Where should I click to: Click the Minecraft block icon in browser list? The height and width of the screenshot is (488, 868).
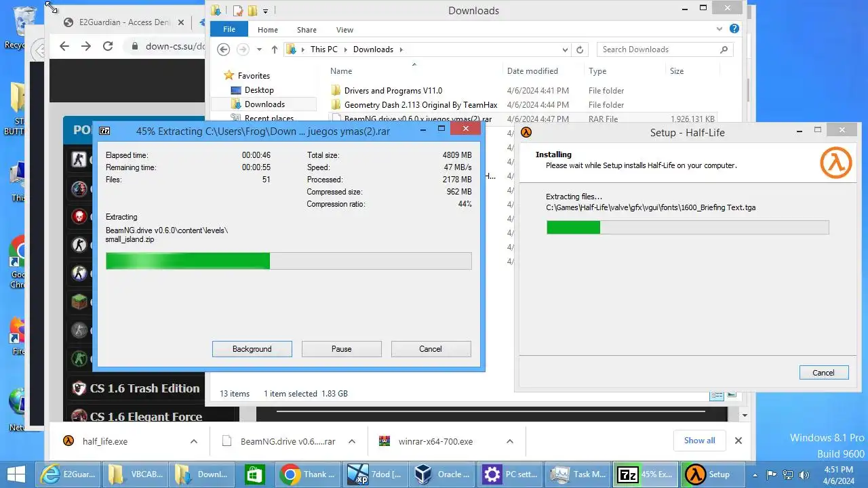tap(80, 302)
